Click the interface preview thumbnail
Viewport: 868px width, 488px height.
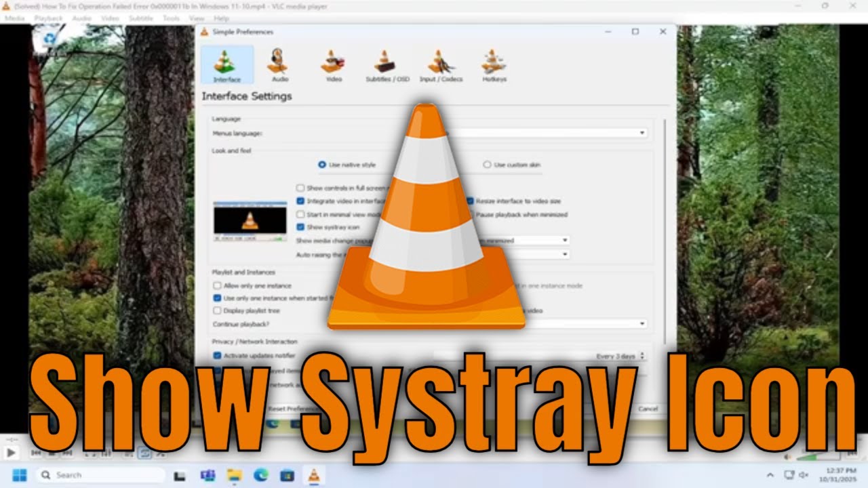coord(250,221)
